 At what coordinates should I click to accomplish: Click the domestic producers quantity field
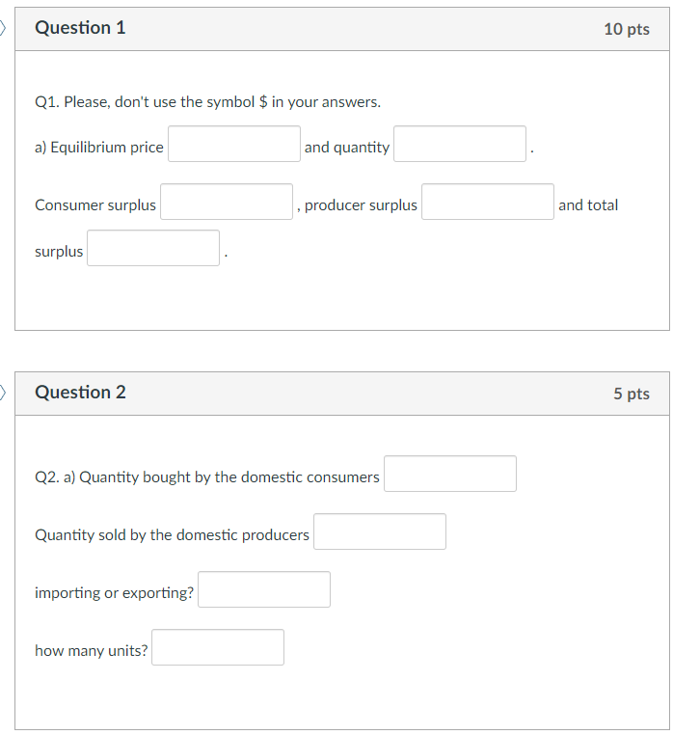coord(380,531)
